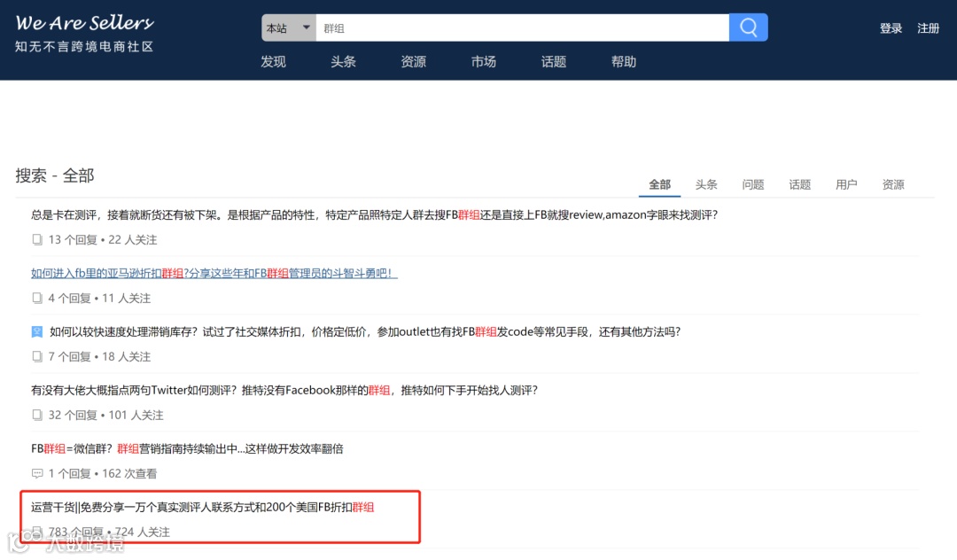
Task: Select the 全部 results tab
Action: (x=660, y=185)
